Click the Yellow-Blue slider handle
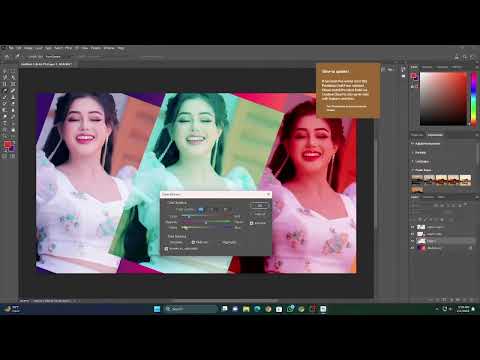The height and width of the screenshot is (360, 480). pyautogui.click(x=186, y=228)
